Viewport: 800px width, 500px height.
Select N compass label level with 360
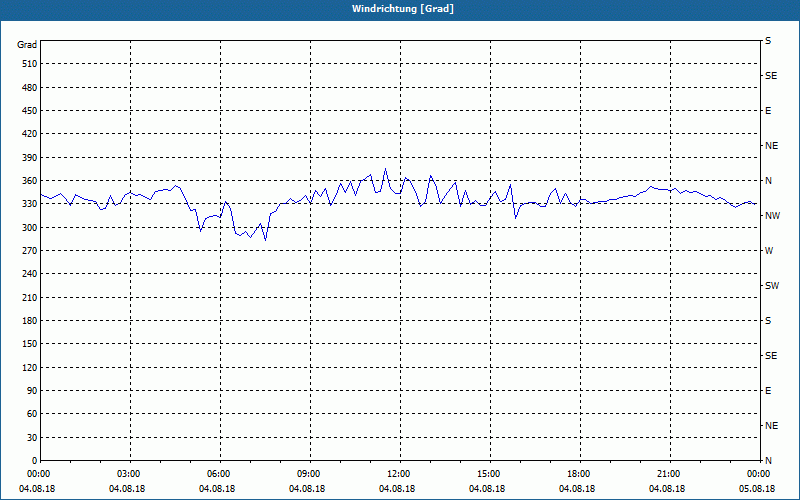tap(768, 181)
